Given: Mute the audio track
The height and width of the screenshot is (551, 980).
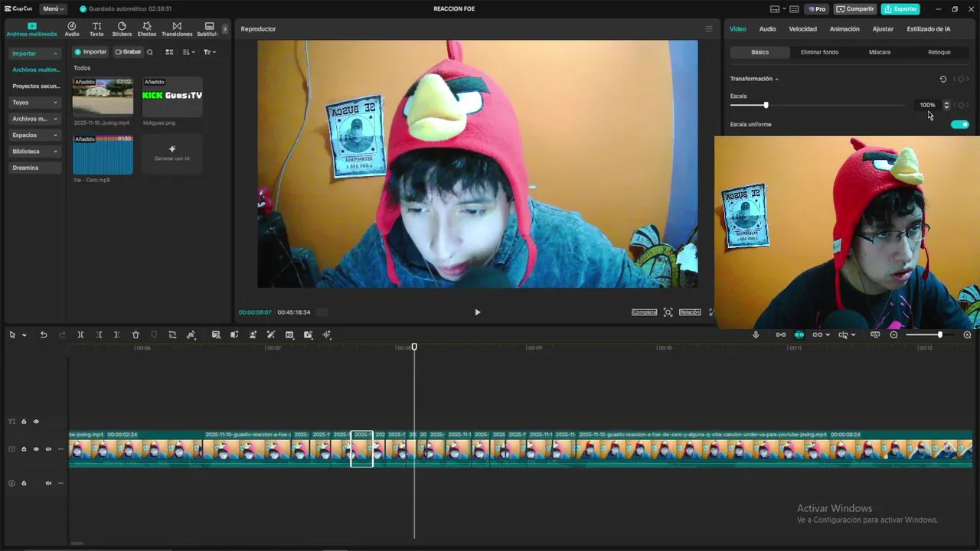Looking at the screenshot, I should point(48,483).
